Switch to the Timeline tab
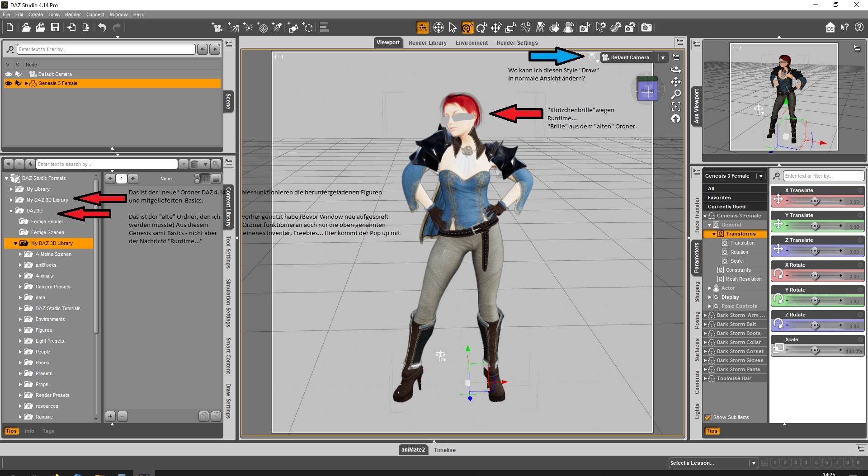Viewport: 868px width, 476px height. pos(445,450)
